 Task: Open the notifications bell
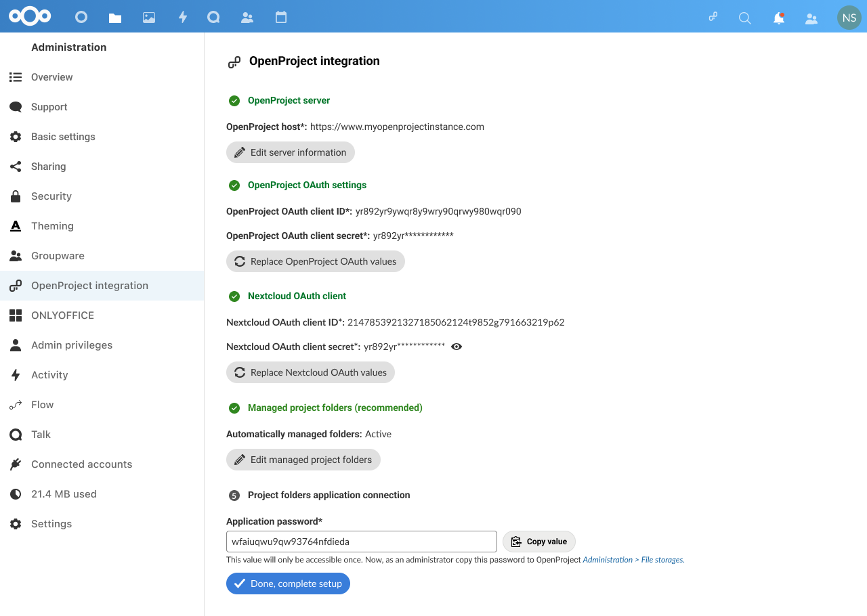click(779, 18)
